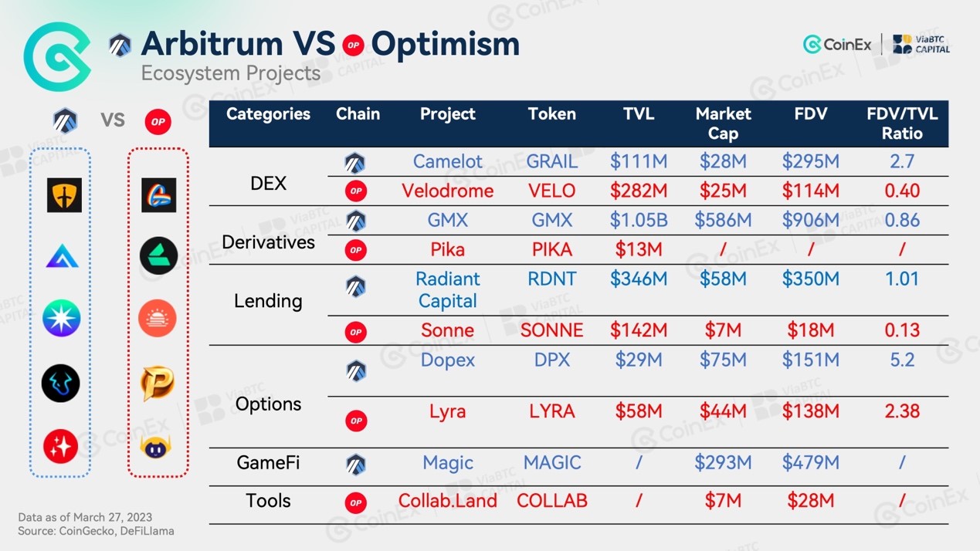The image size is (980, 551).
Task: Select the red Magic sparkle logo
Action: point(61,446)
